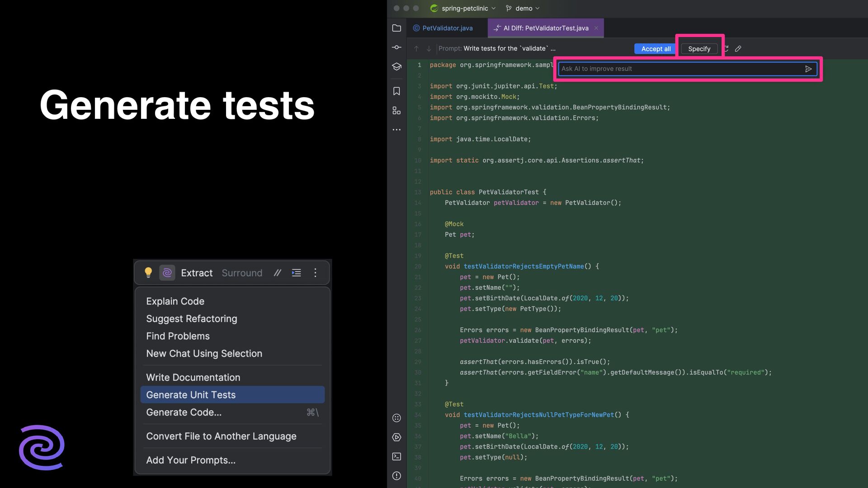Screen dimensions: 868x488
Task: Click the AI Assistant swirl icon in popup
Action: click(167, 273)
